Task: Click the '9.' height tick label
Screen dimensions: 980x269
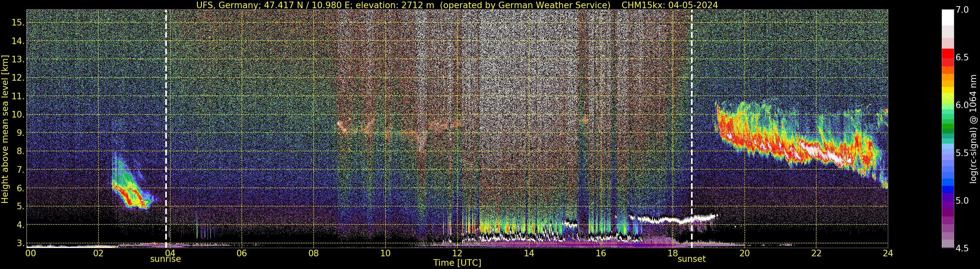Action: (20, 133)
